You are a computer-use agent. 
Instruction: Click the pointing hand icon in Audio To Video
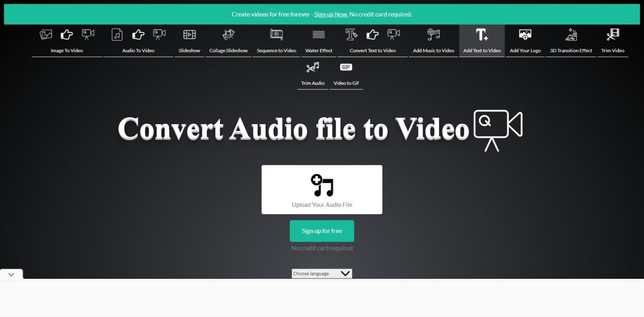click(x=138, y=35)
